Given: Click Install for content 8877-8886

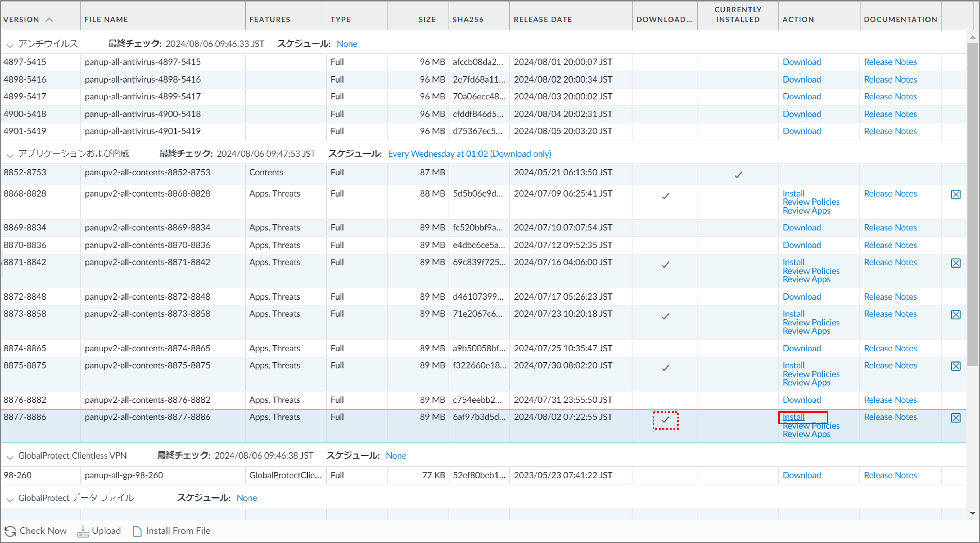Looking at the screenshot, I should (794, 417).
